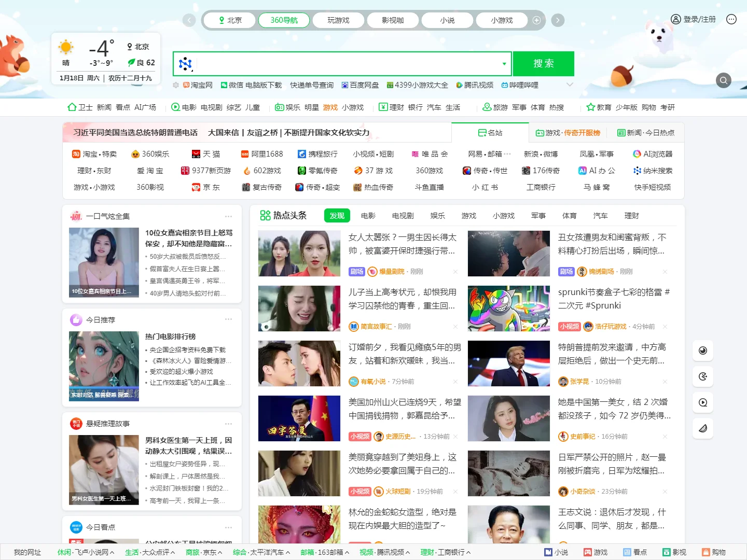Click the round magnifier icon near acorn
747x560 pixels.
(x=724, y=80)
